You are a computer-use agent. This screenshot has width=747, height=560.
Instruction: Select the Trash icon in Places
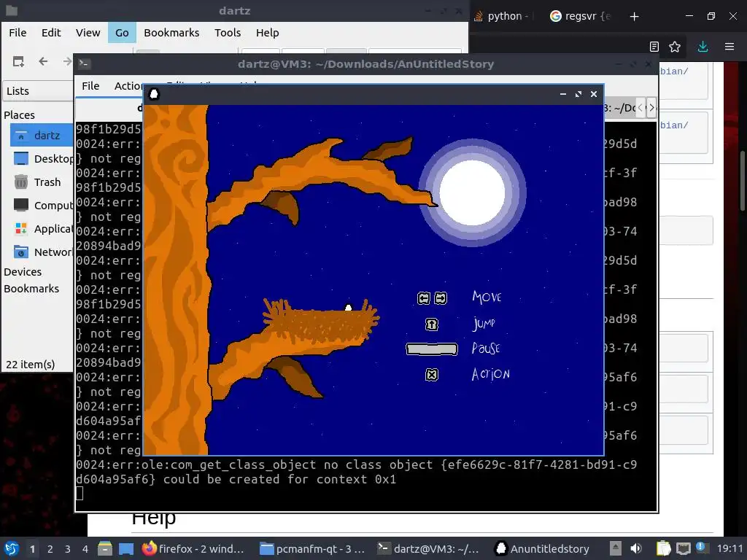[x=21, y=182]
